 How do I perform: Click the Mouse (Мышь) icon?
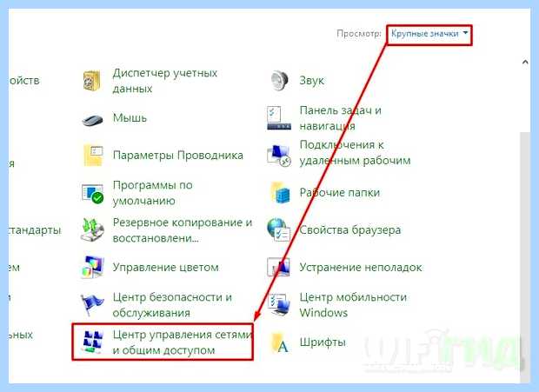pyautogui.click(x=92, y=120)
